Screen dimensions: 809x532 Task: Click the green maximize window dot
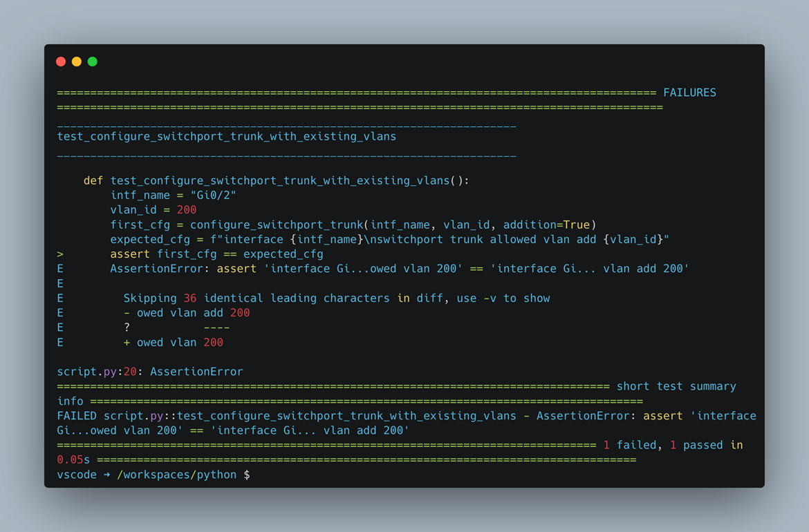pyautogui.click(x=93, y=62)
